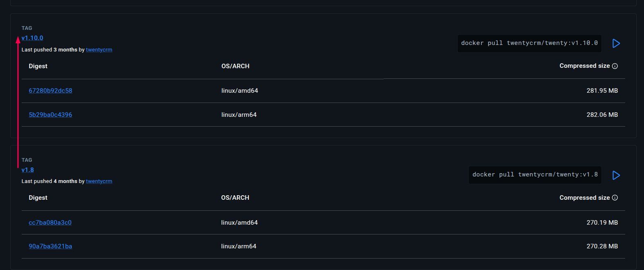The image size is (644, 270).
Task: Select the docker pull twentycrm/twenty:v1.8 command text
Action: pyautogui.click(x=535, y=174)
